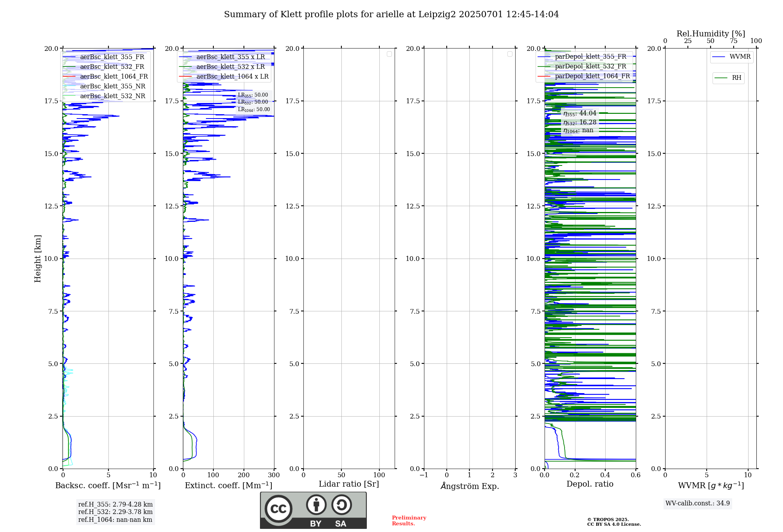783x532 pixels.
Task: Click the CC BY SA 4.0 License text
Action: pyautogui.click(x=614, y=525)
